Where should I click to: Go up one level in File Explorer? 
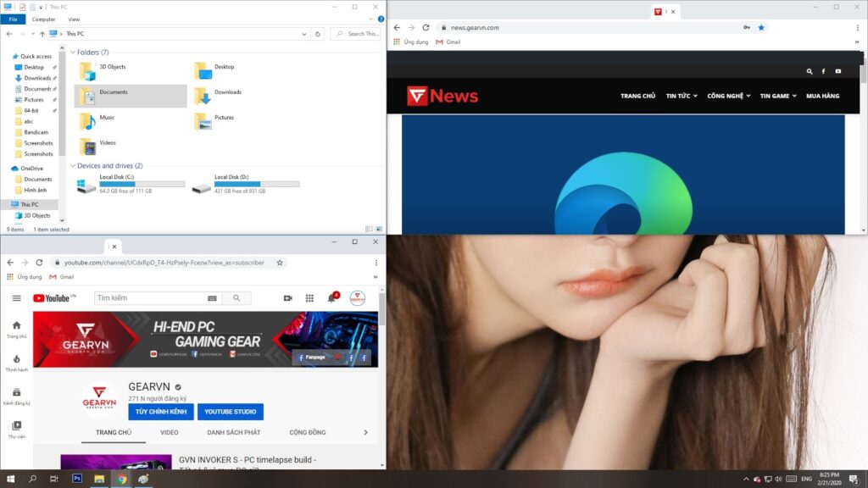[42, 34]
